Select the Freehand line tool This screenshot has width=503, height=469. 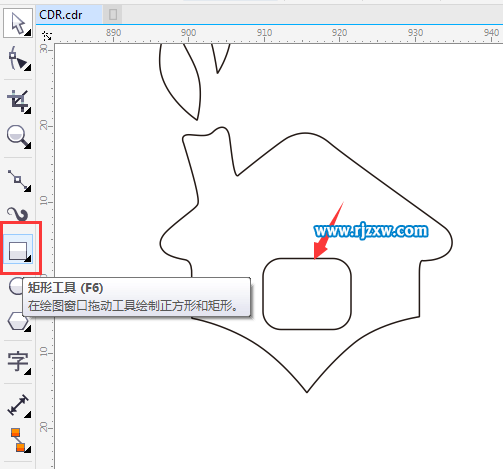(18, 180)
